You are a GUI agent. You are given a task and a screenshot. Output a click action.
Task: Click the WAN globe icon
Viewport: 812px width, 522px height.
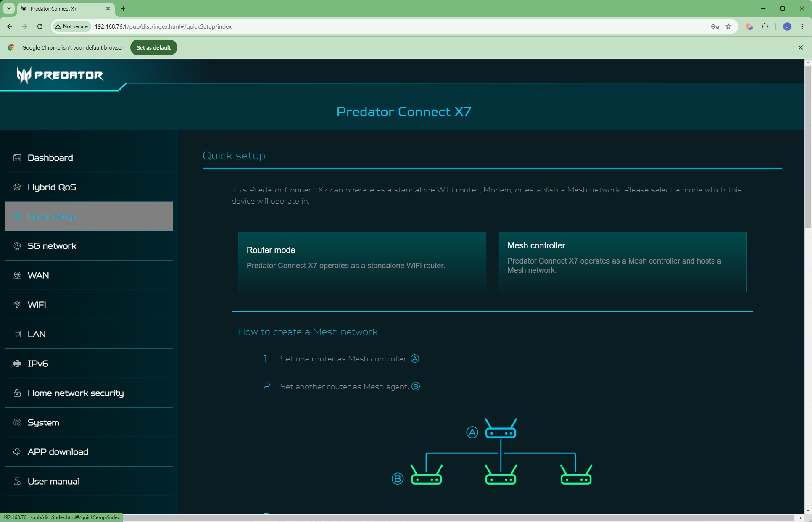point(17,275)
